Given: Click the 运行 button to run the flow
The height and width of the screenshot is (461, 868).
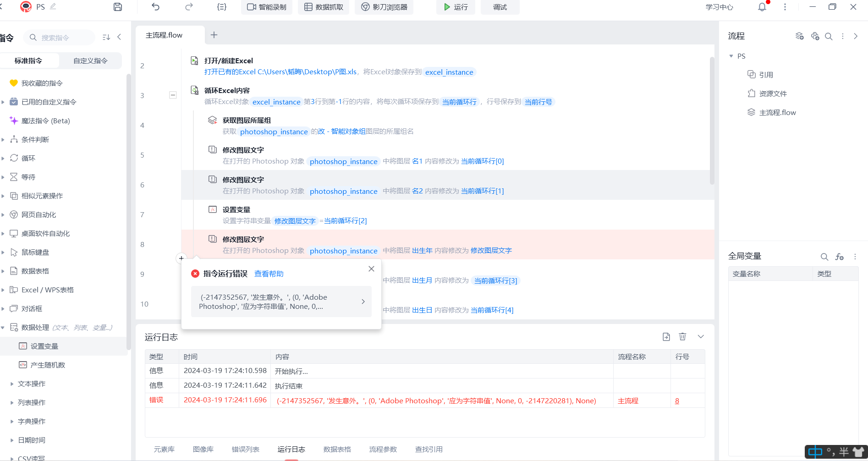Looking at the screenshot, I should point(456,7).
